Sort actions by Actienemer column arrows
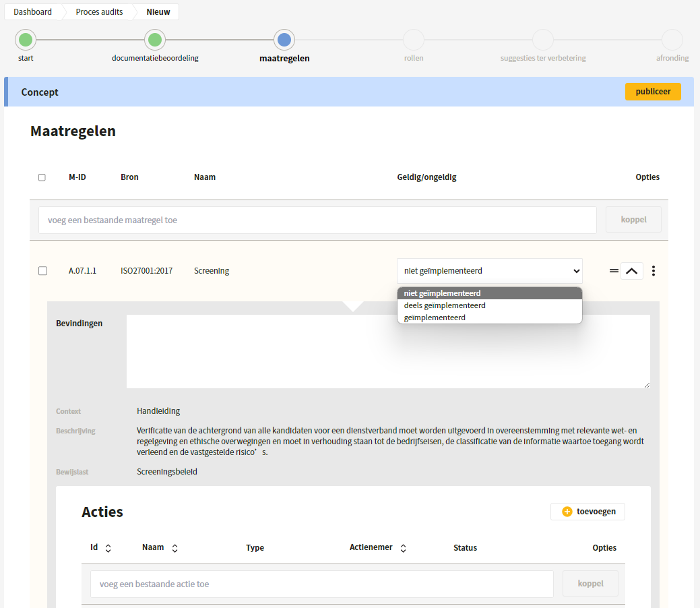 403,548
